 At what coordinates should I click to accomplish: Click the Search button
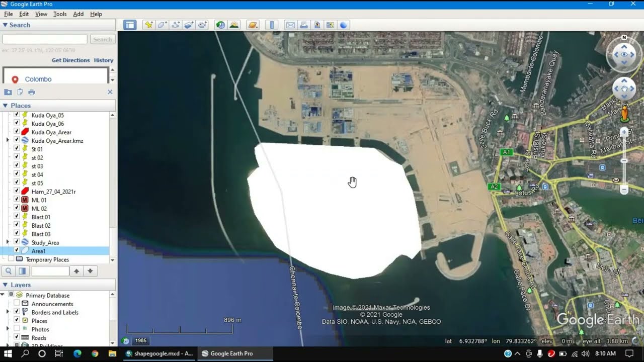point(103,39)
